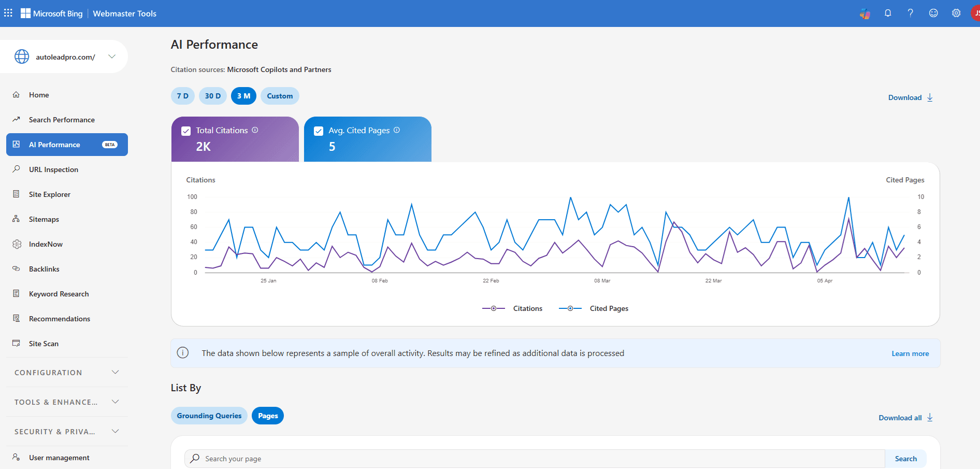
Task: Uncheck the Avg. Cited Pages metric card
Action: click(x=319, y=131)
